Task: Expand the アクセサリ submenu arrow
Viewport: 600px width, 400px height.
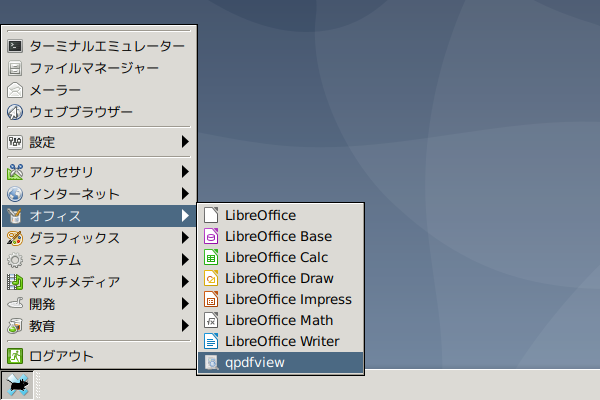Action: tap(185, 171)
